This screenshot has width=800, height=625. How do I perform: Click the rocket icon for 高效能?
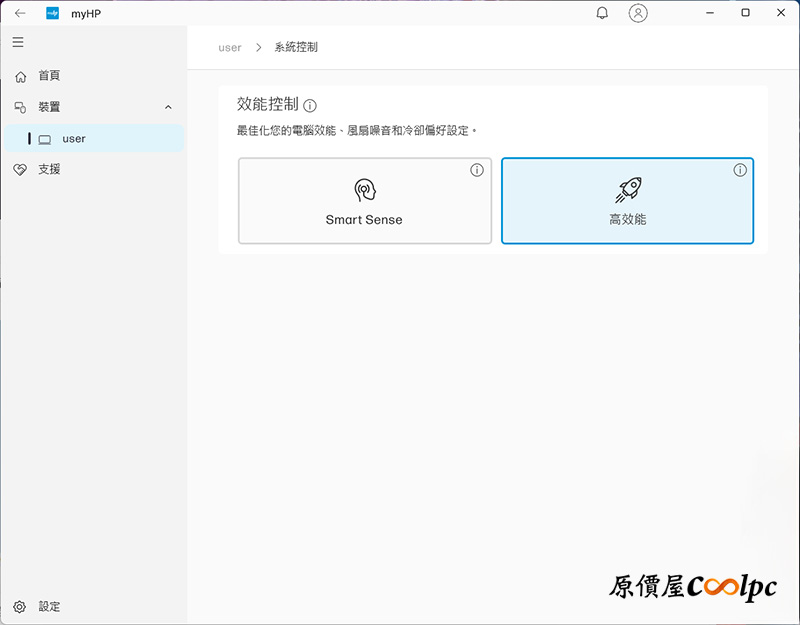click(x=628, y=190)
